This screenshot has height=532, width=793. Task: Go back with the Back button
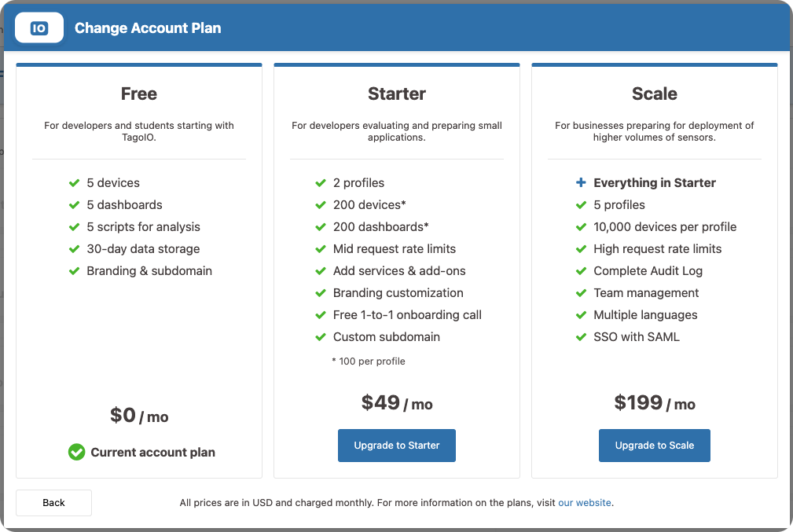[x=53, y=503]
